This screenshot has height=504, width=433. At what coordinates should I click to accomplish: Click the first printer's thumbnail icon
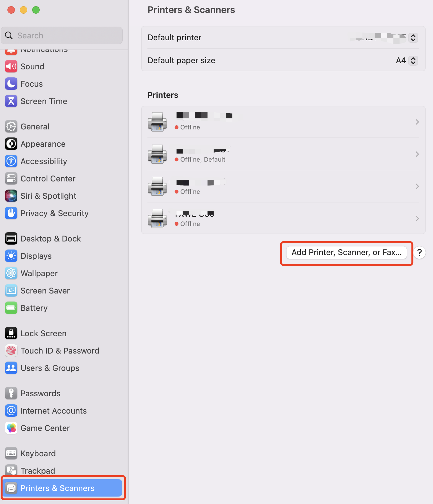coord(157,122)
